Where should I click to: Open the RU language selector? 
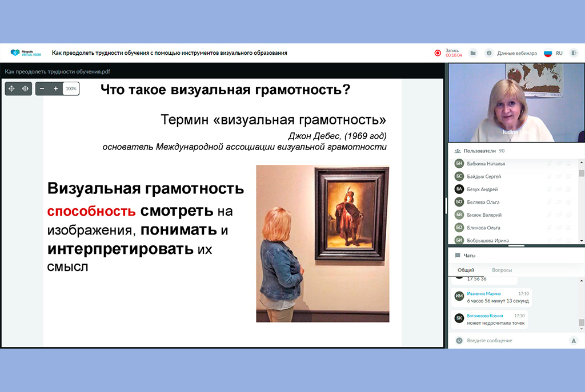[x=559, y=53]
